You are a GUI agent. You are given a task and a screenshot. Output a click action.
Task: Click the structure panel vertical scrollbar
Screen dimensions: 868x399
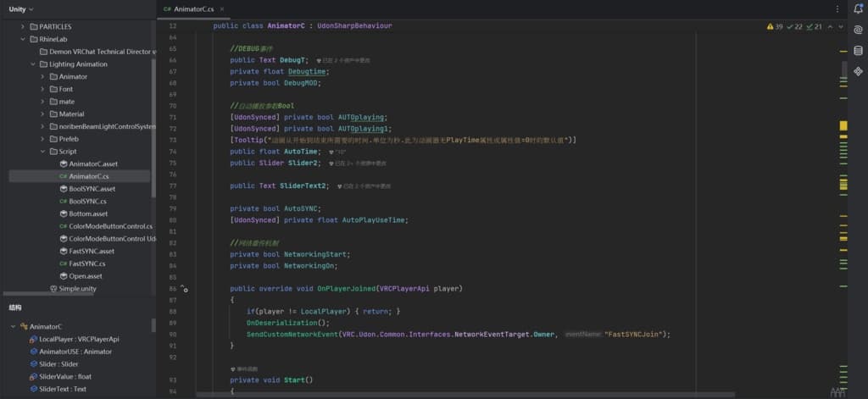(x=153, y=325)
